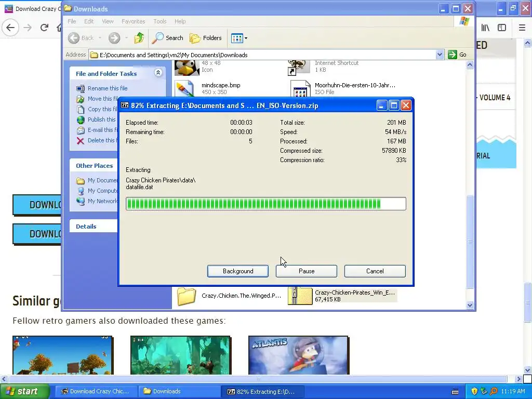
Task: Open Forward button history dropdown arrow
Action: tap(126, 38)
